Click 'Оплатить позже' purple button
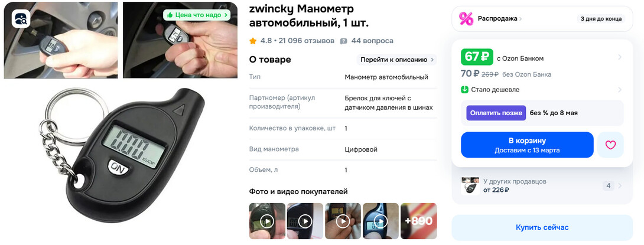644x245 pixels. pos(496,113)
